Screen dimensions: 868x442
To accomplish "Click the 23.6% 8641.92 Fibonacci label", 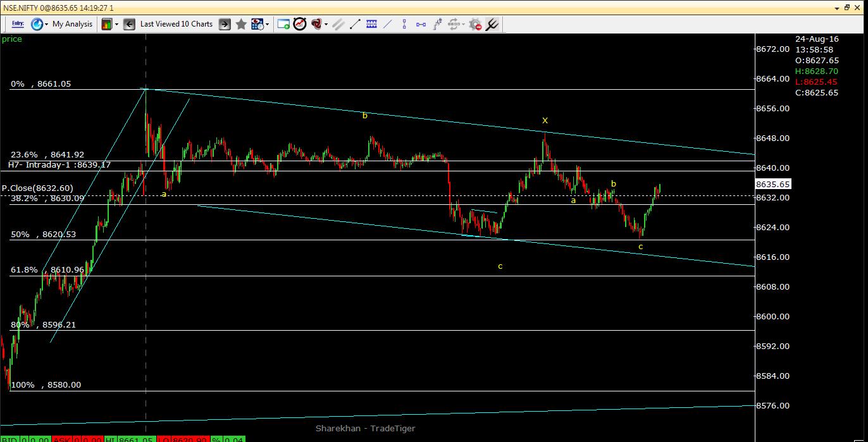I will [x=47, y=154].
